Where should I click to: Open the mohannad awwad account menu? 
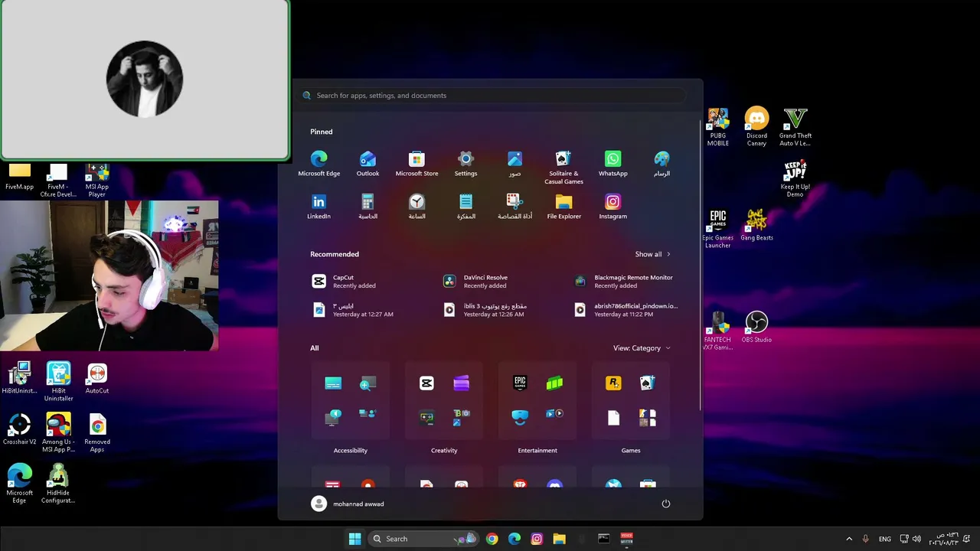click(x=348, y=504)
